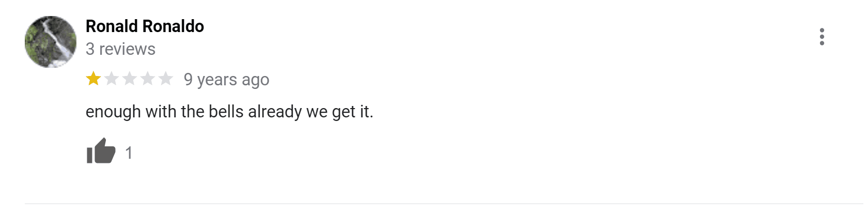
Task: Open the three-dot more options menu
Action: click(x=822, y=37)
